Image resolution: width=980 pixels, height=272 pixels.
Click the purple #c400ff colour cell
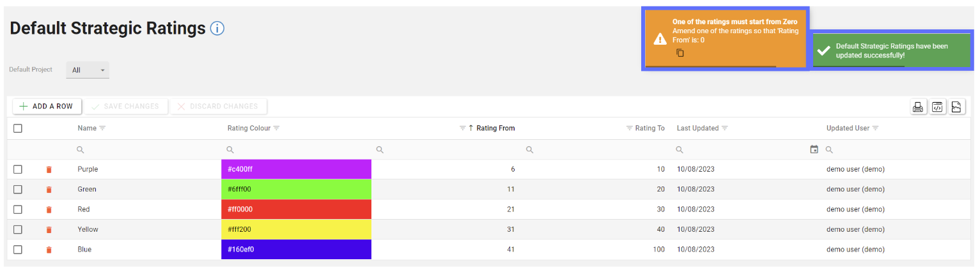[x=296, y=169]
